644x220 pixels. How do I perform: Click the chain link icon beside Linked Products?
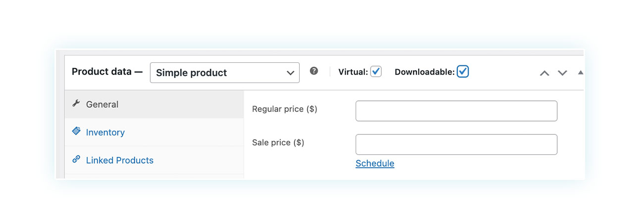pos(76,159)
